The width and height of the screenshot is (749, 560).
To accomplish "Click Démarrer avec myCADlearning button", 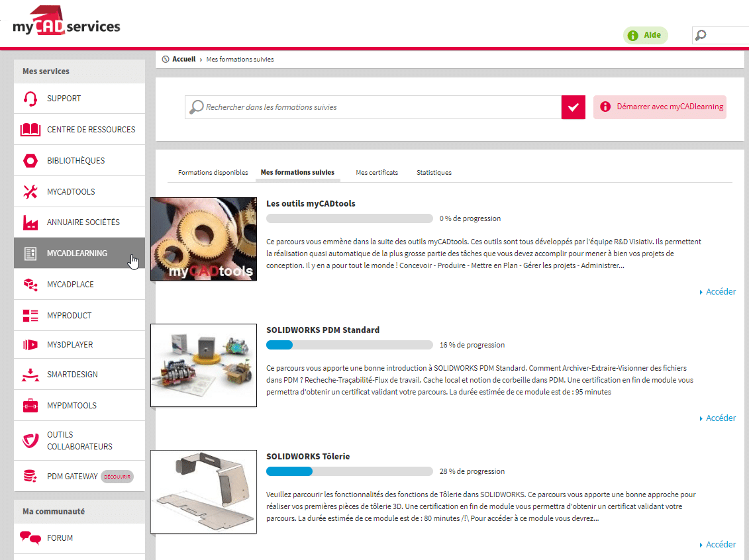I will (660, 107).
